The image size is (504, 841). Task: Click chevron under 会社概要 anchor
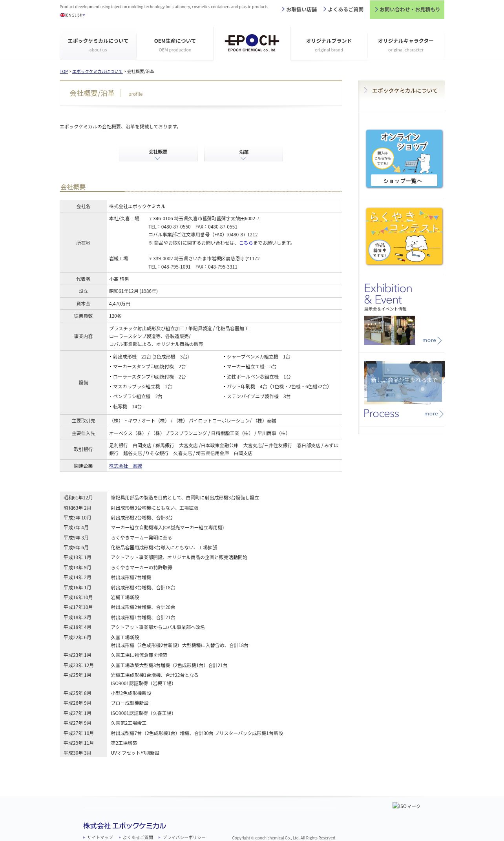[x=158, y=159]
